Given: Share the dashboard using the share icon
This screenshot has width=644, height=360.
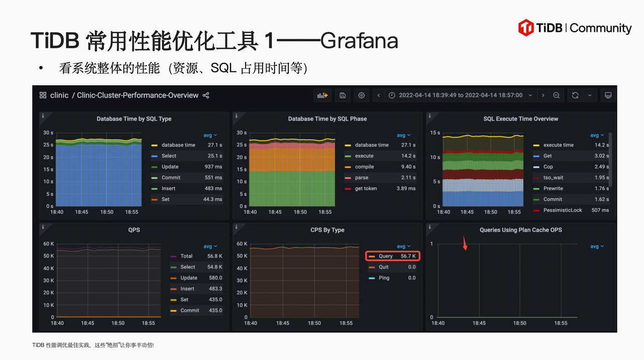Looking at the screenshot, I should point(206,95).
